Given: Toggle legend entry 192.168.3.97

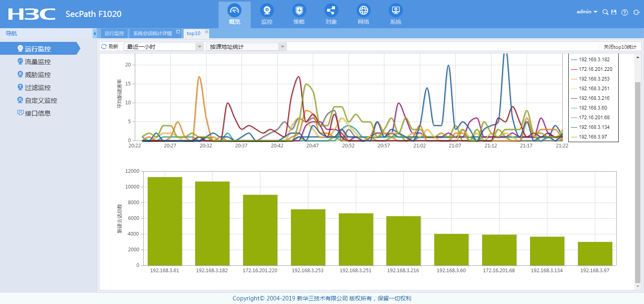Looking at the screenshot, I should [x=589, y=136].
